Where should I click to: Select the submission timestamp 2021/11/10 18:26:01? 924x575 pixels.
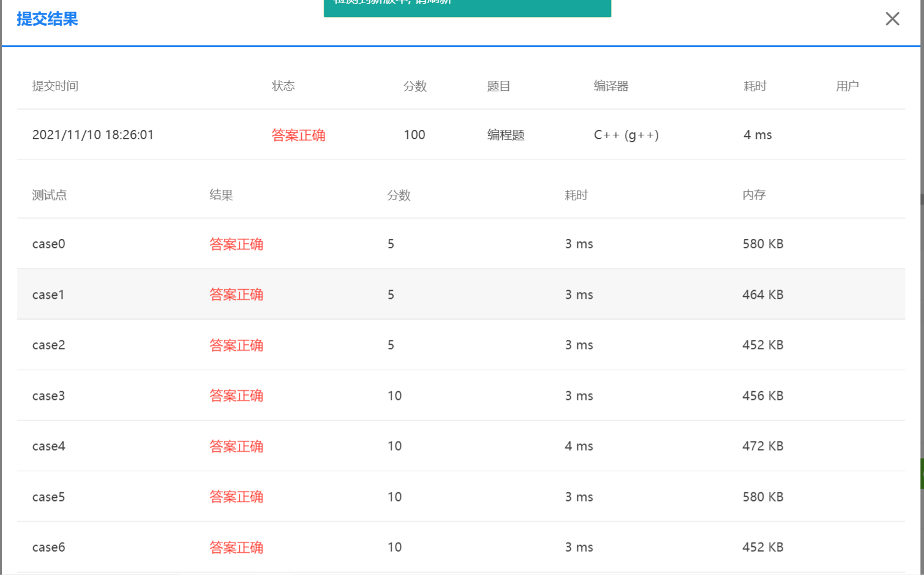click(x=92, y=135)
